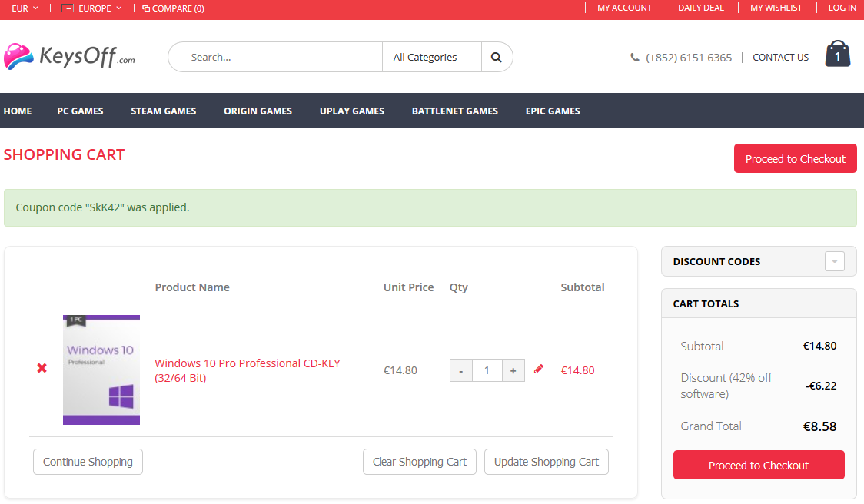The height and width of the screenshot is (504, 864).
Task: Click the phone icon beside the number
Action: tap(635, 58)
